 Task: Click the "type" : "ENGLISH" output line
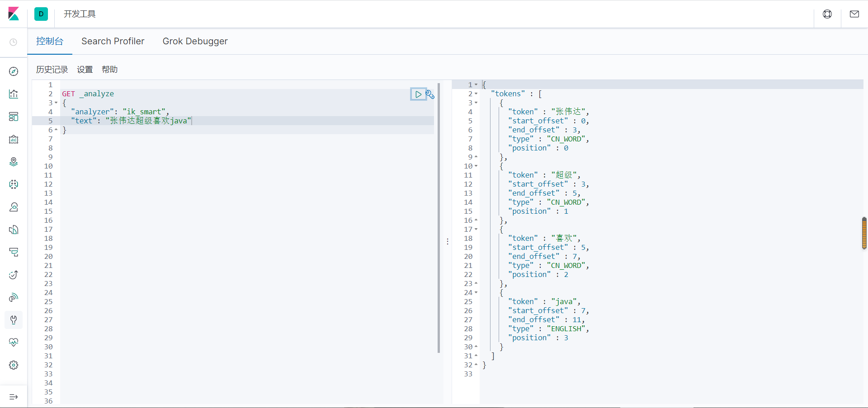click(548, 329)
